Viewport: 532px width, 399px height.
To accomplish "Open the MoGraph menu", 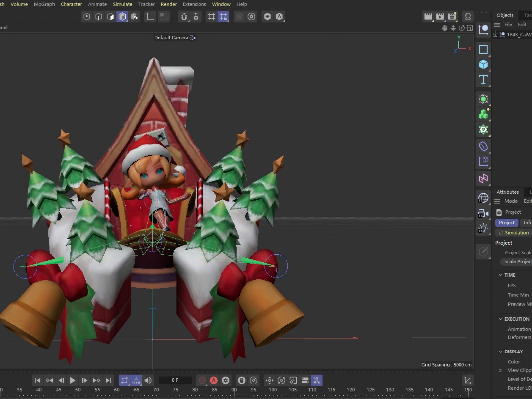I will [x=44, y=4].
